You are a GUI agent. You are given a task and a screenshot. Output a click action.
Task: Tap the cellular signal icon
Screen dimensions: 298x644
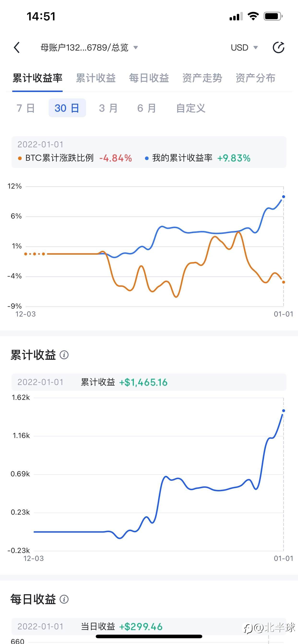236,16
